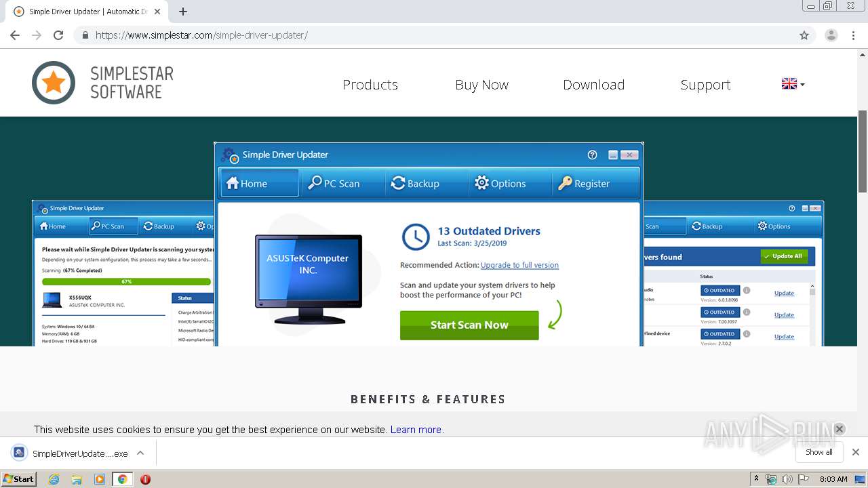Click the 67% scanning progress bar
868x488 pixels.
coord(127,281)
